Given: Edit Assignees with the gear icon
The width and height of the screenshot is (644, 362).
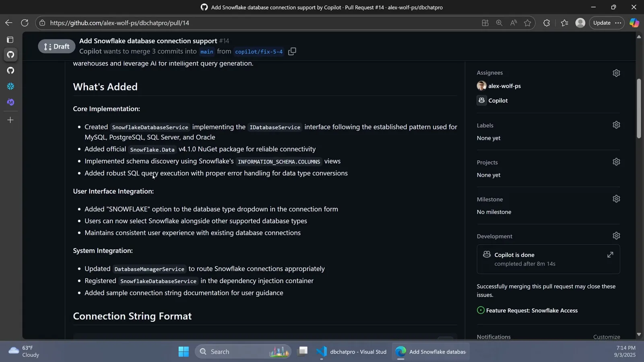Looking at the screenshot, I should click(616, 73).
